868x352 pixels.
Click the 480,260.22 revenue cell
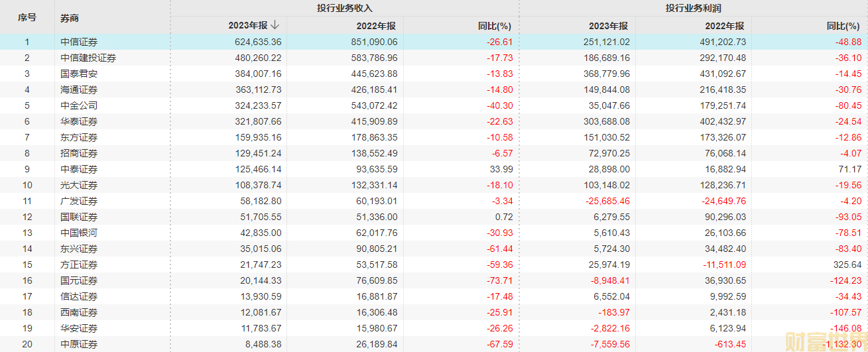258,58
